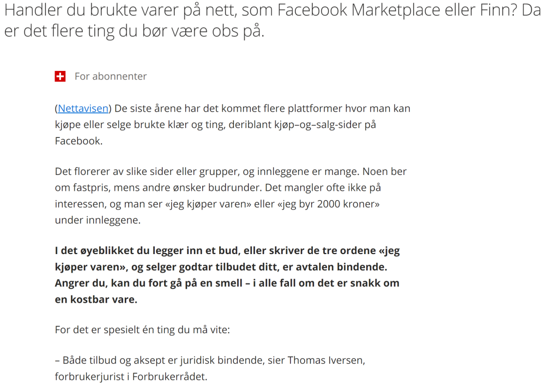Select the "For abonnenter" label
Image resolution: width=545 pixels, height=392 pixels.
(x=111, y=76)
